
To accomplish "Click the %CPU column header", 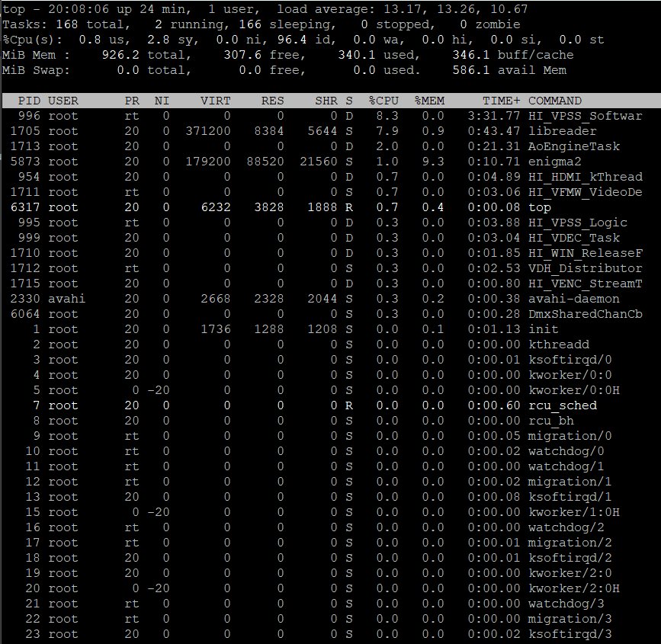I will point(384,101).
